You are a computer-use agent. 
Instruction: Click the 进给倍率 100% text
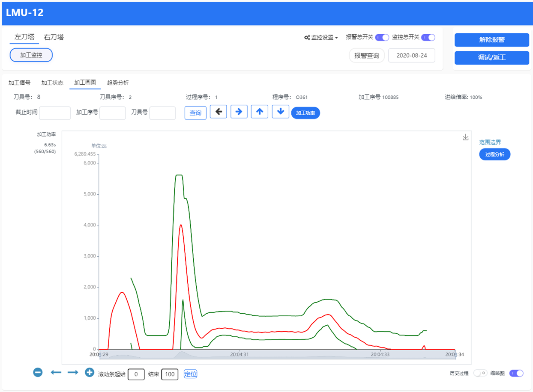[464, 97]
